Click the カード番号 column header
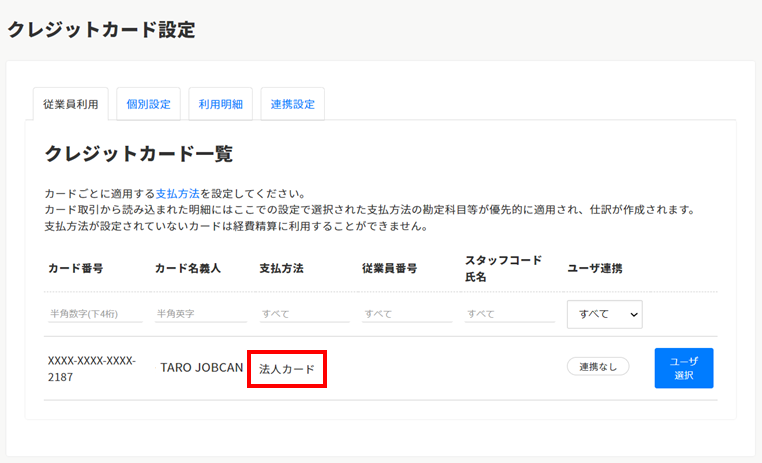The height and width of the screenshot is (463, 762). pos(76,269)
